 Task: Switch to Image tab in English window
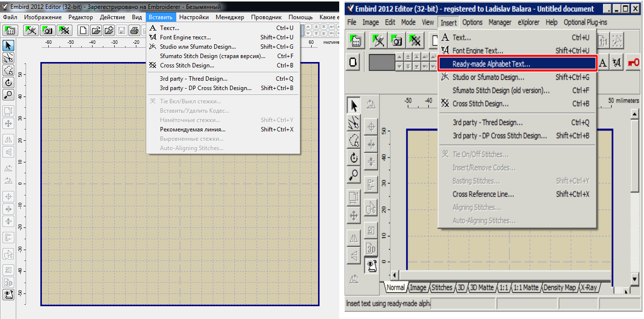coord(418,288)
